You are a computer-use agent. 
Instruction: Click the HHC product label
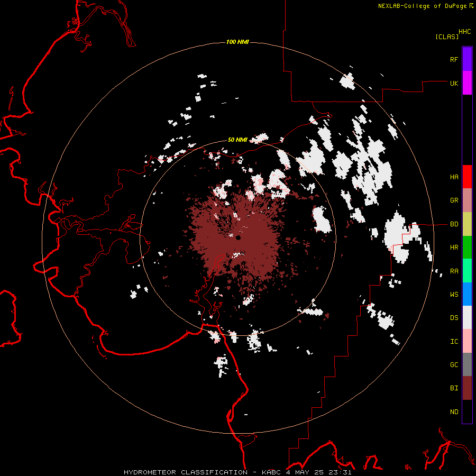tap(464, 32)
